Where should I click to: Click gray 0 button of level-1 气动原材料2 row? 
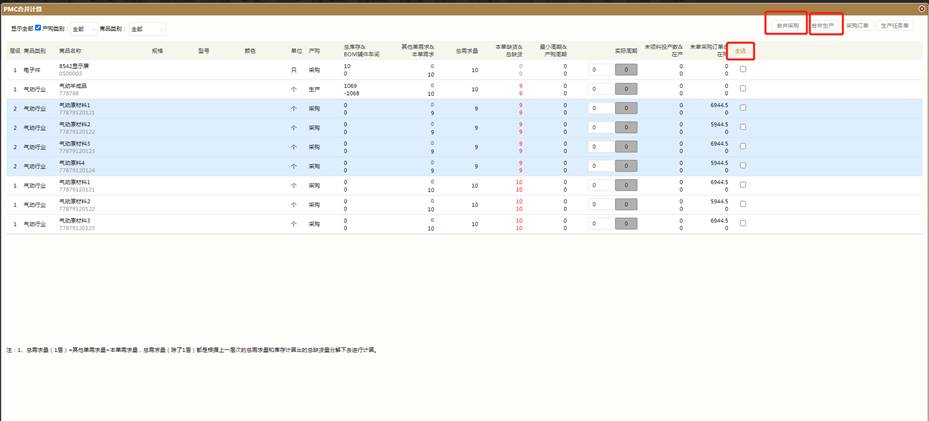tap(626, 204)
